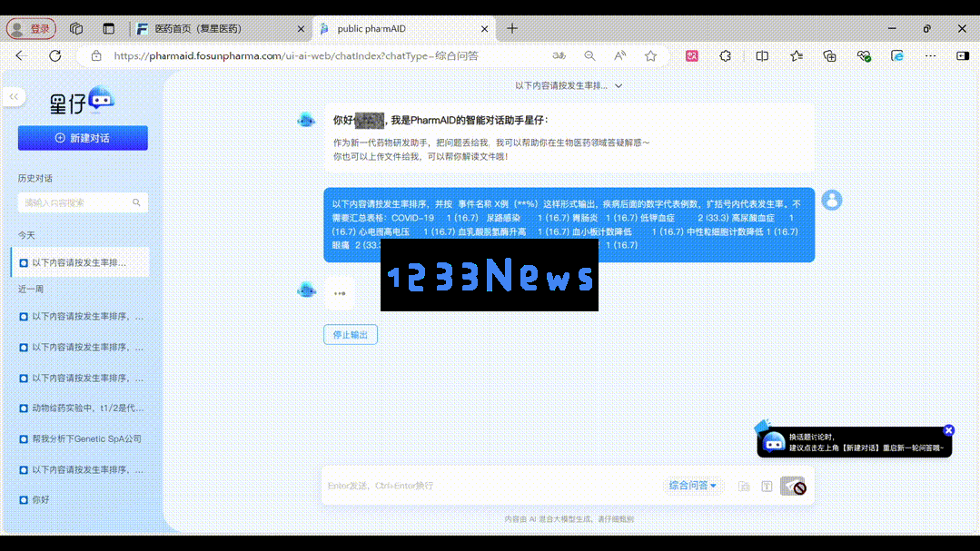Click the pink extension icon in toolbar
980x551 pixels.
pyautogui.click(x=692, y=55)
